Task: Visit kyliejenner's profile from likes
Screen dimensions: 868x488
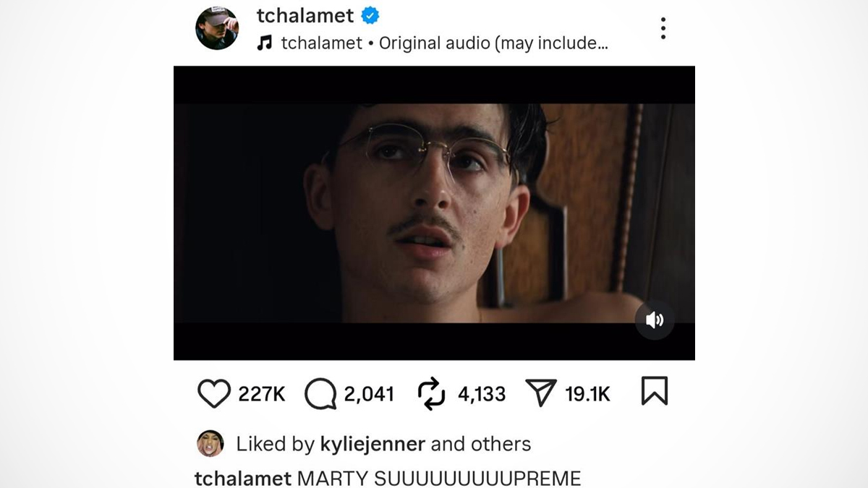Action: [x=373, y=444]
